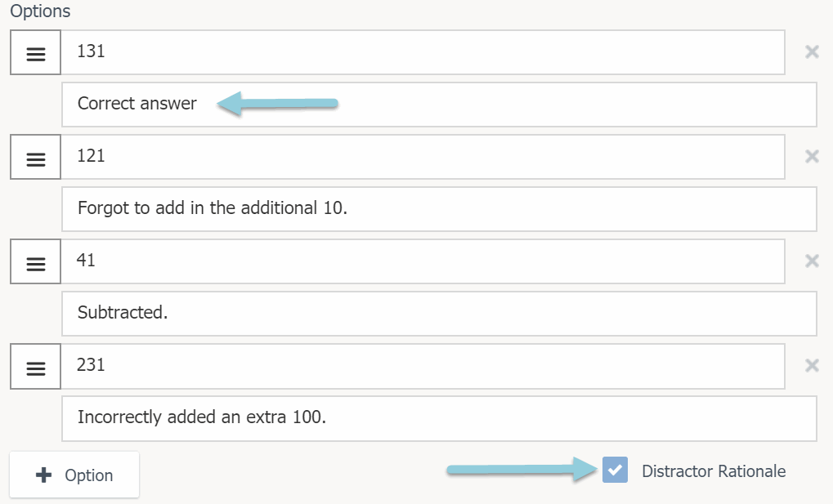Add a new option with the Option button

click(74, 475)
